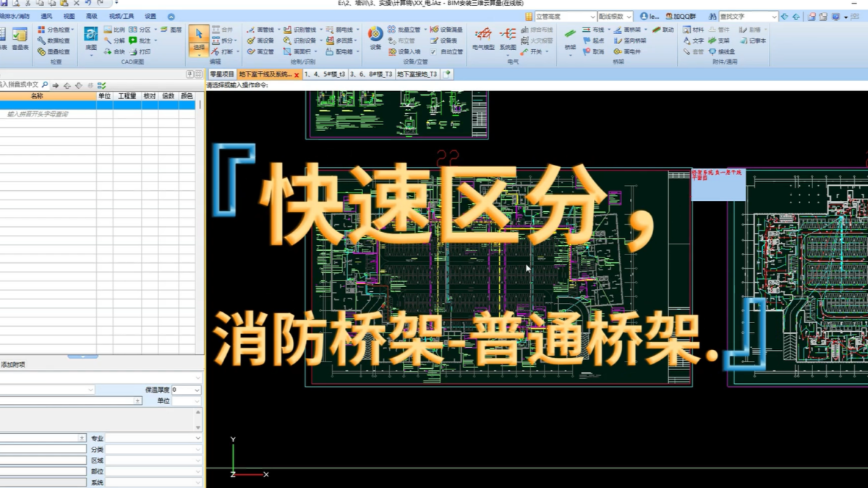Open 设置 ribbon tab
The image size is (868, 488).
[150, 16]
